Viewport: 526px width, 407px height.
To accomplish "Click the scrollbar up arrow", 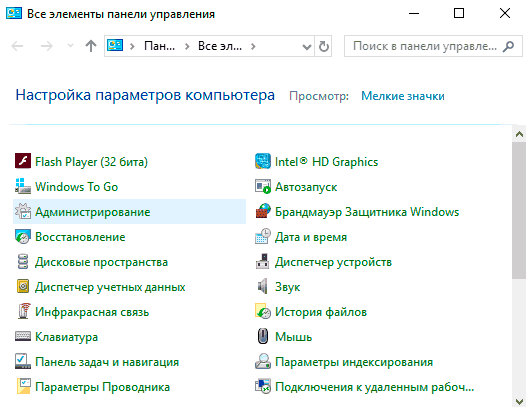I will click(519, 135).
